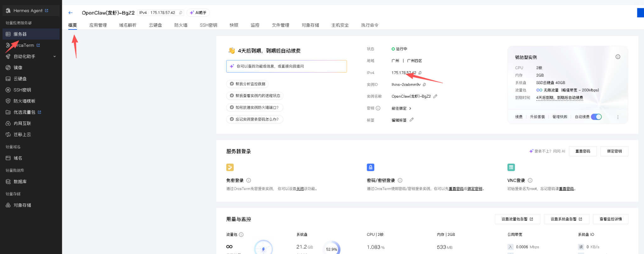
Task: Go to 前往绑定 key binding
Action: [x=401, y=108]
